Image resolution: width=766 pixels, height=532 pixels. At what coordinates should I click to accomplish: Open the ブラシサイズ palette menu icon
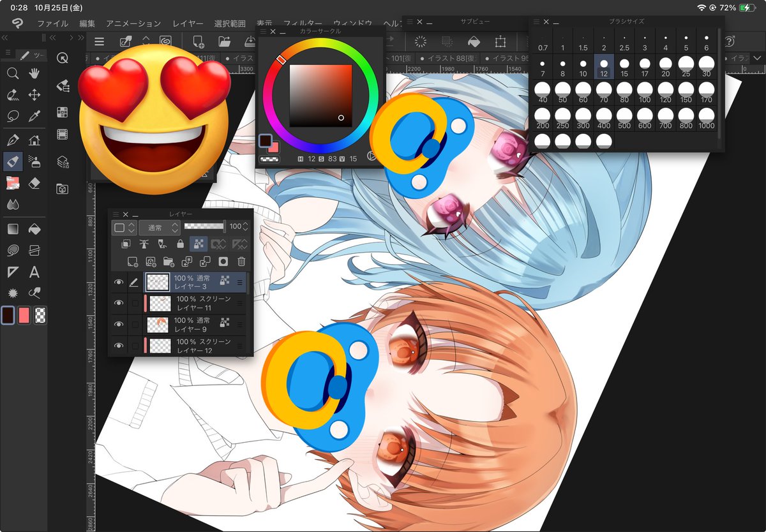coord(536,22)
